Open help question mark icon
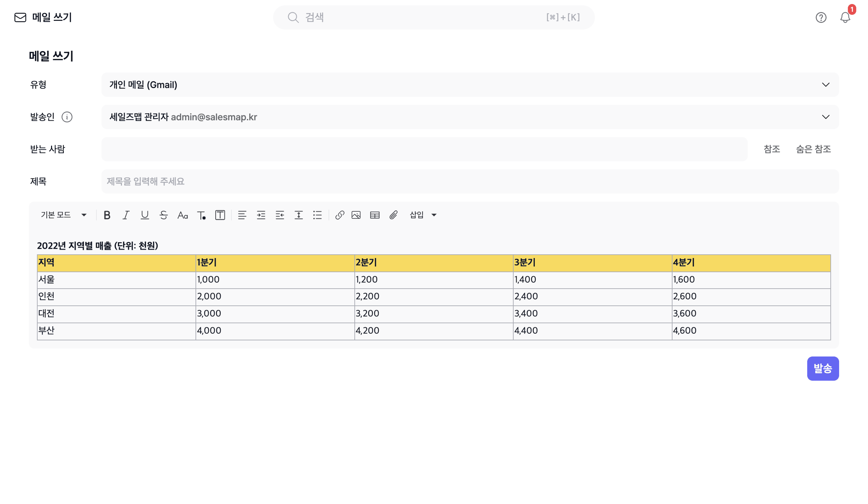The image size is (868, 504). tap(821, 17)
